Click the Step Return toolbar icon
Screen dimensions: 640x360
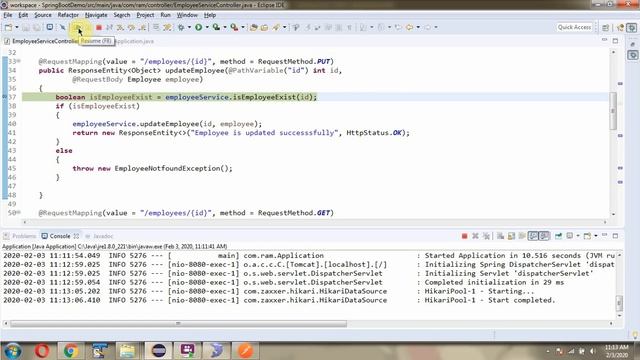click(142, 27)
